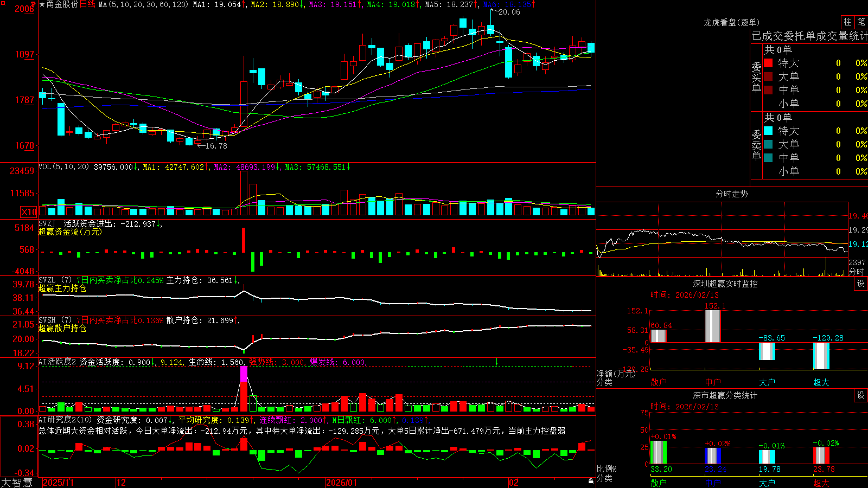This screenshot has width=868, height=488.
Task: Click the 深市超赢分类统计 title
Action: click(x=725, y=395)
